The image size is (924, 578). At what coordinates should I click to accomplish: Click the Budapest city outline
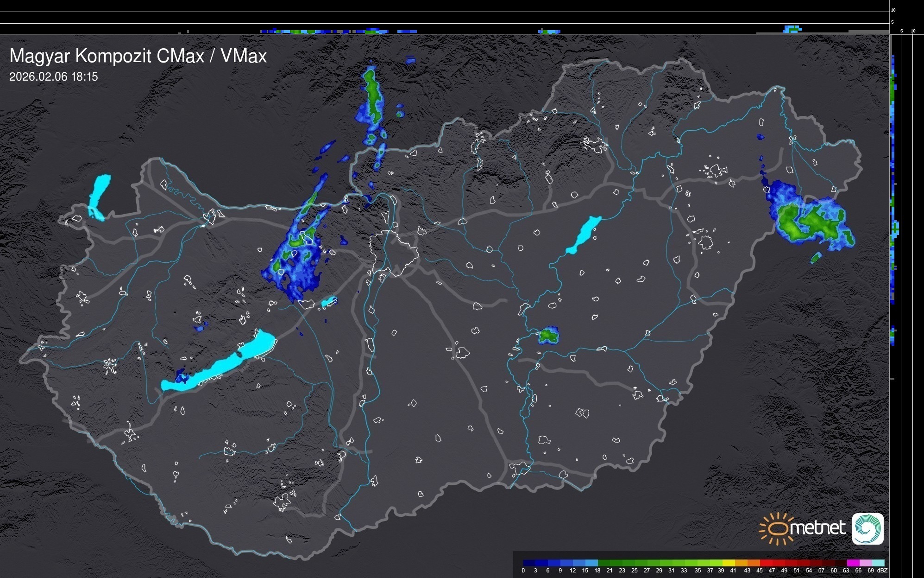394,253
